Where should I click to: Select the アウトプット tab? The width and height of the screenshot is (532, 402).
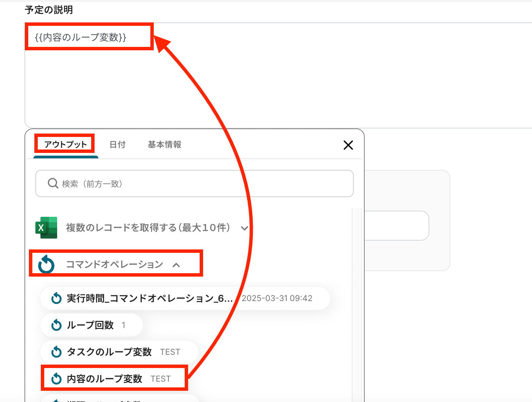pos(66,144)
